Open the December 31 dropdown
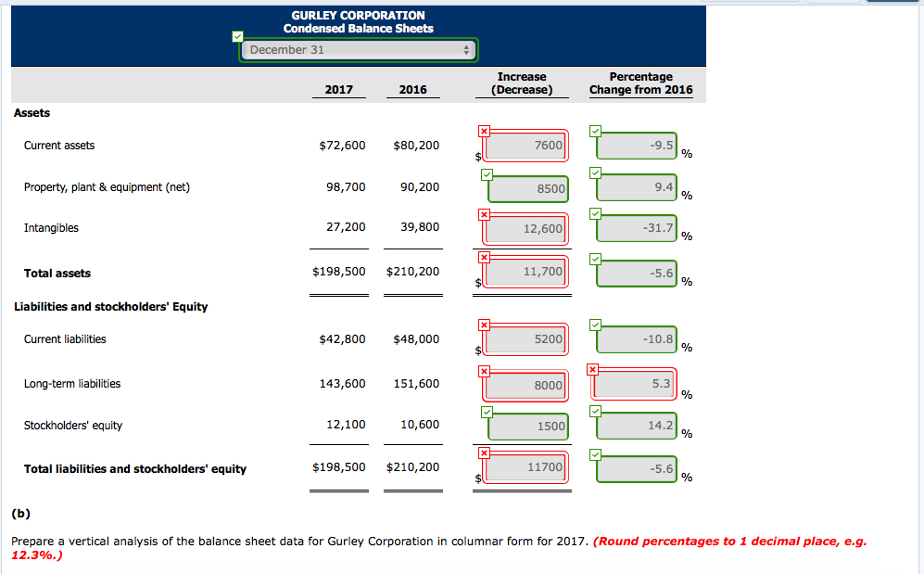The height and width of the screenshot is (574, 924). [x=357, y=50]
